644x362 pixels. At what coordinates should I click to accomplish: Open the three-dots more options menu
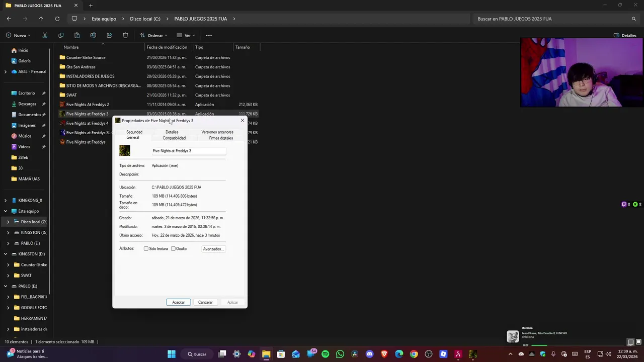point(209,35)
